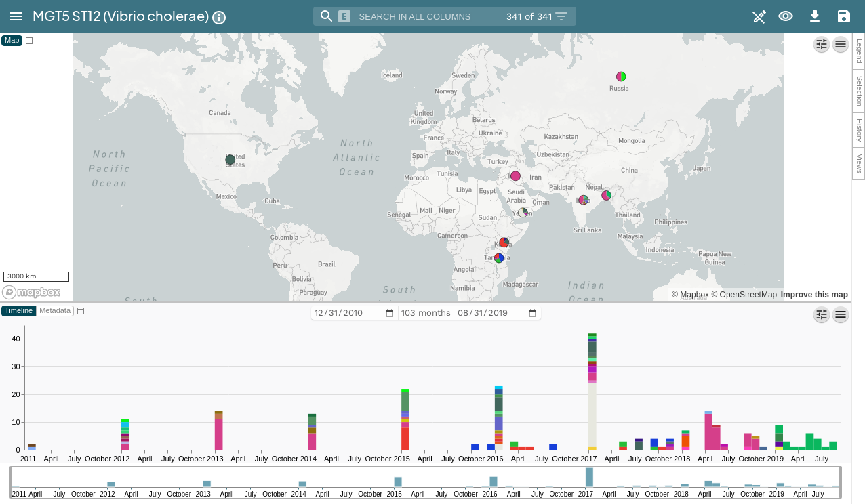Click the pink marker over Iraq
865x504 pixels.
(x=515, y=176)
